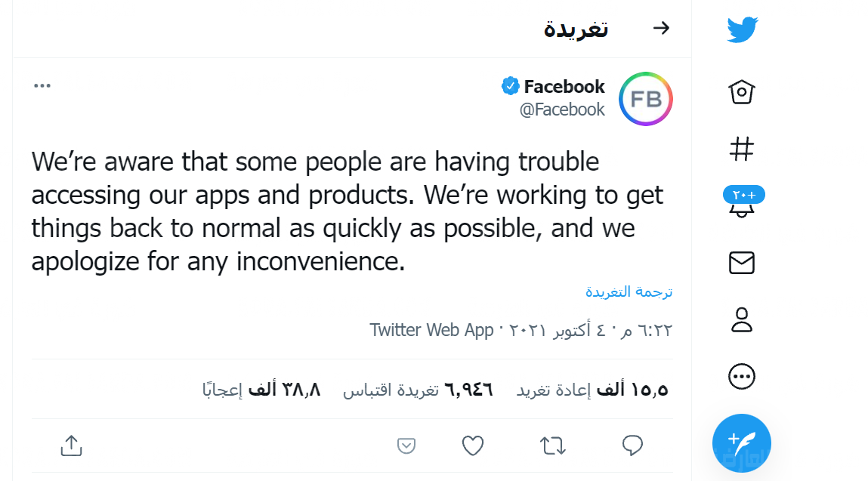
Task: View the ١٥٫٥ ألف retweets list
Action: pos(592,390)
